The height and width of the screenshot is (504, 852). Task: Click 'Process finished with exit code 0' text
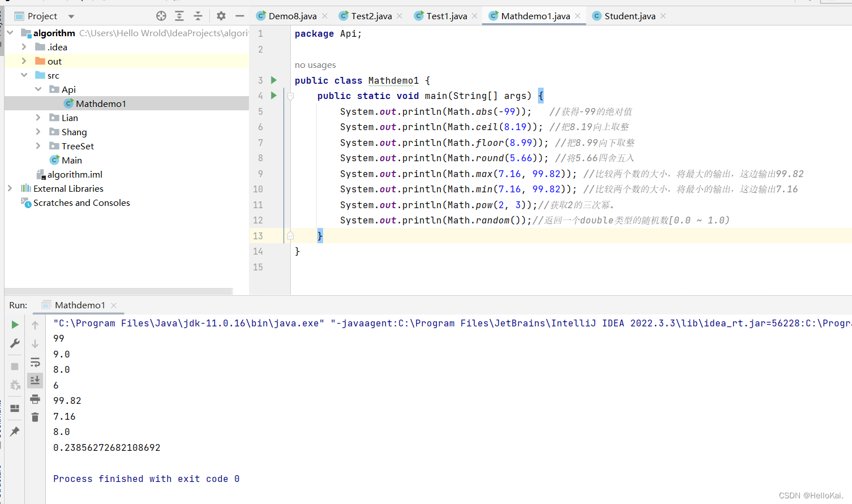[147, 479]
